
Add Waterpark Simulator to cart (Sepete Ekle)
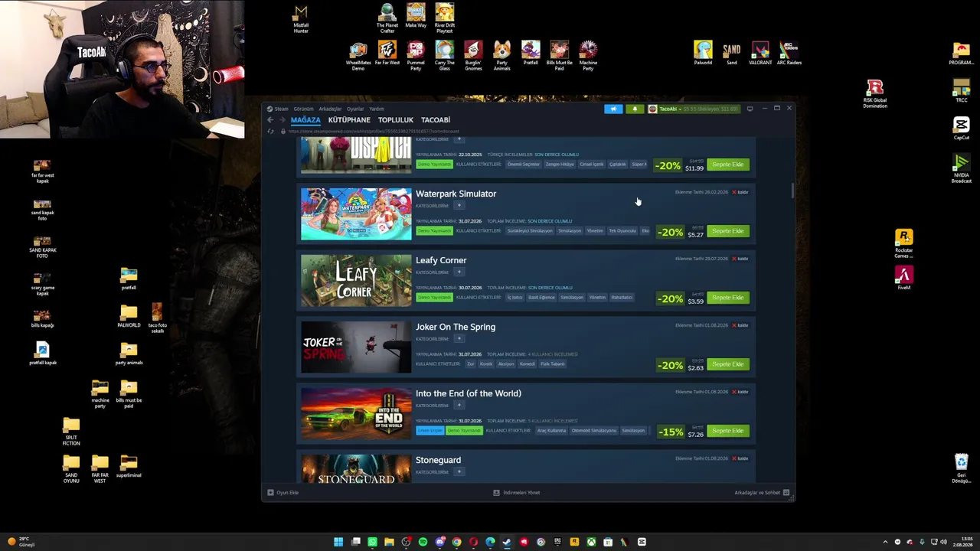(727, 231)
